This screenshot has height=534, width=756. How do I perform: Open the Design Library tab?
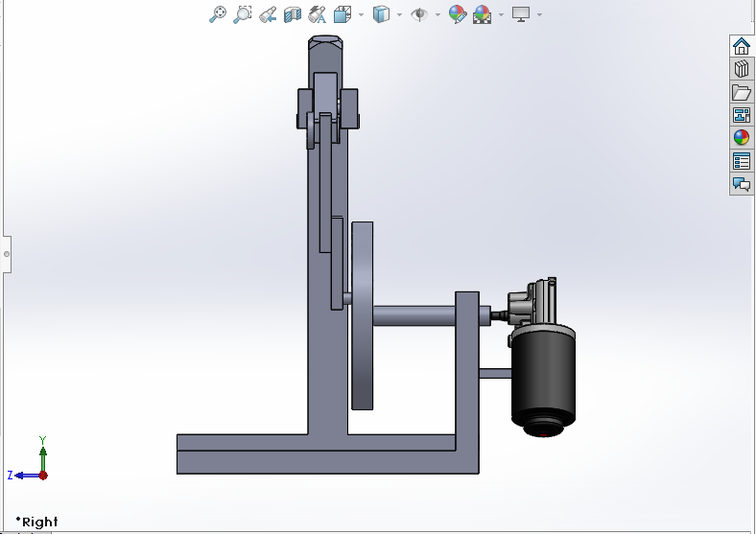click(x=742, y=69)
